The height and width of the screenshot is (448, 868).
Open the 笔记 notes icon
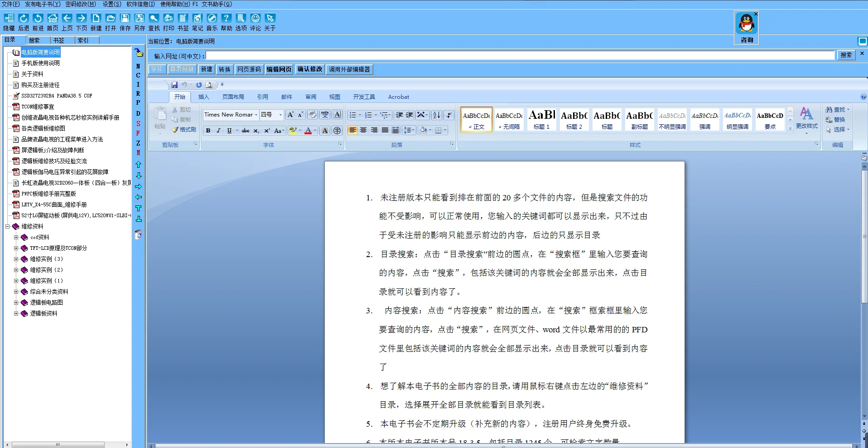[198, 18]
